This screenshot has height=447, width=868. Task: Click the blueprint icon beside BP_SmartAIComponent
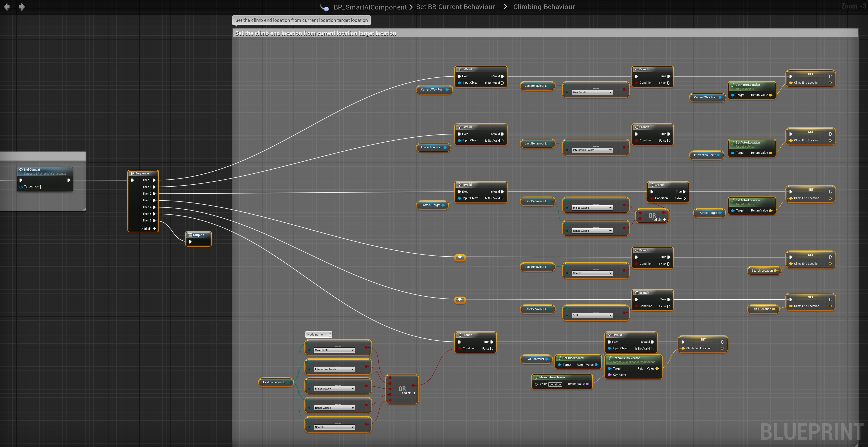tap(324, 7)
